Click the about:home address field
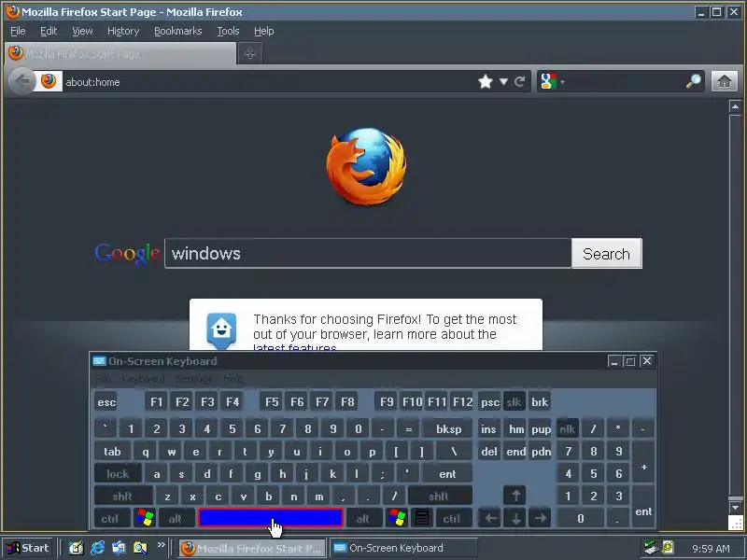The image size is (747, 560). (267, 82)
